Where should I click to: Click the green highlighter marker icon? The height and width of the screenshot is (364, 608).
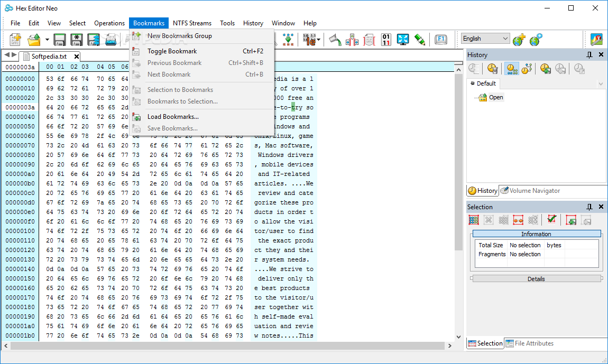pos(420,40)
